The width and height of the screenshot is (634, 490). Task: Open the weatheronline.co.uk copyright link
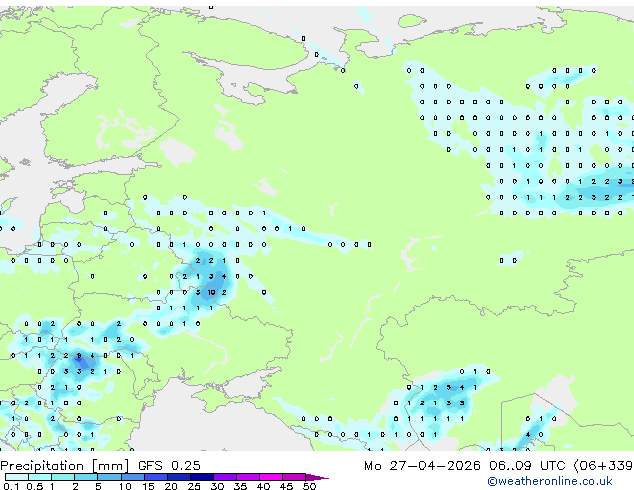click(x=550, y=481)
